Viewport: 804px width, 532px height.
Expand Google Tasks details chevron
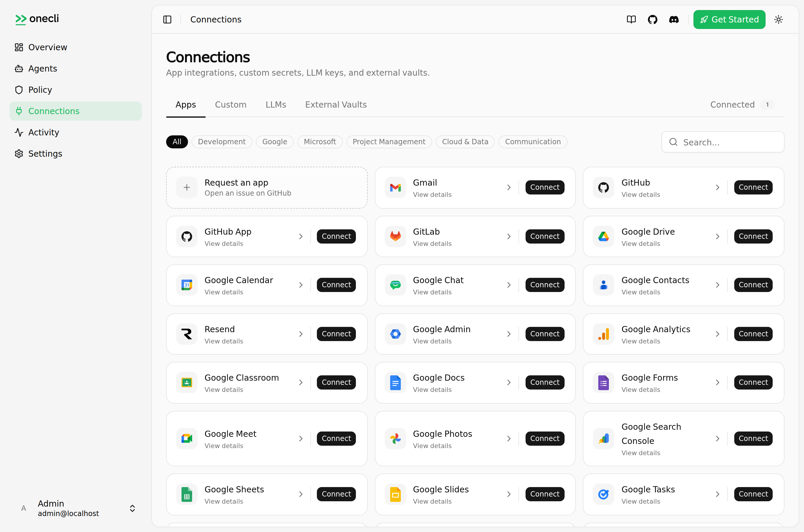point(717,494)
